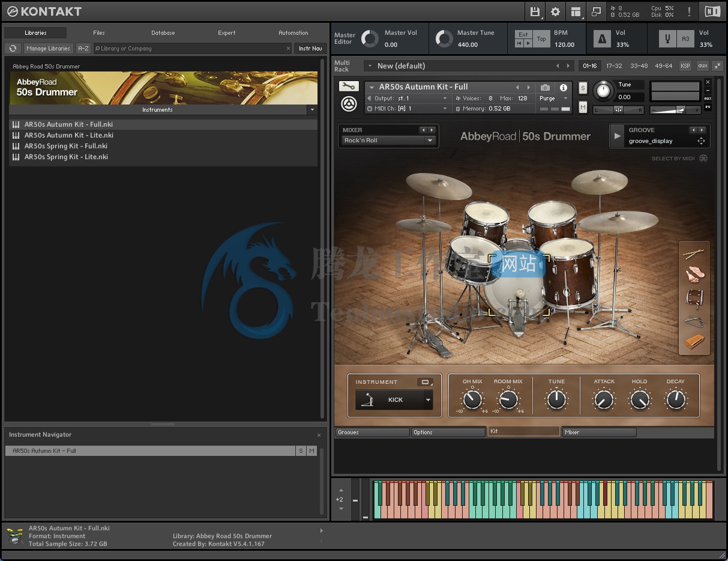This screenshot has height=561, width=728.
Task: Toggle the aux rack button in Multi Rack
Action: click(x=702, y=66)
